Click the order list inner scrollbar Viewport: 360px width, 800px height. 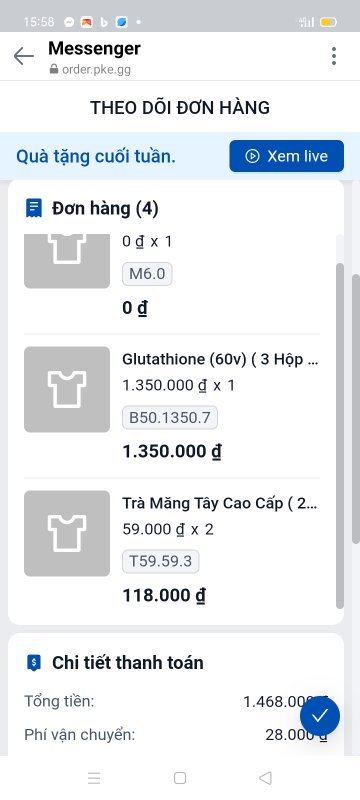340,435
